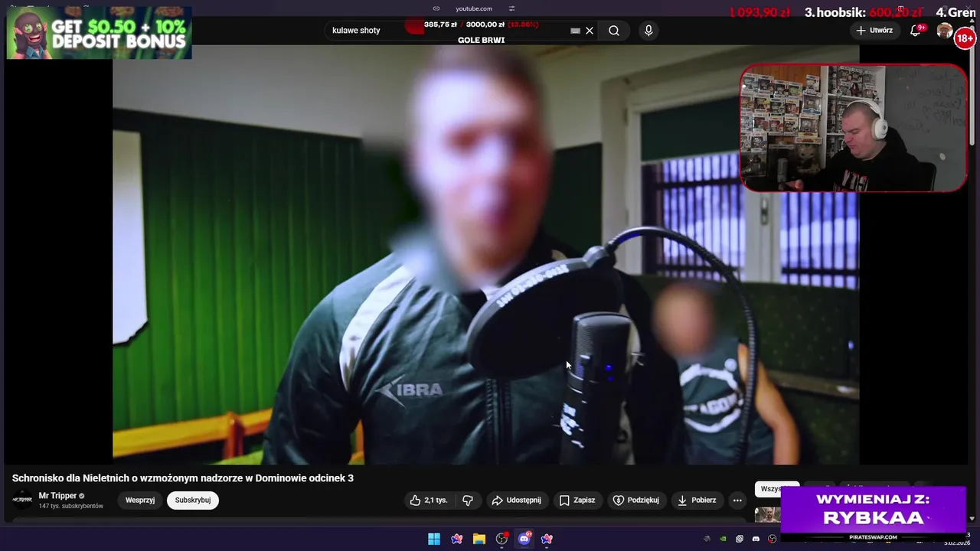The height and width of the screenshot is (551, 980).
Task: Clear the search box with the X icon
Action: 590,31
